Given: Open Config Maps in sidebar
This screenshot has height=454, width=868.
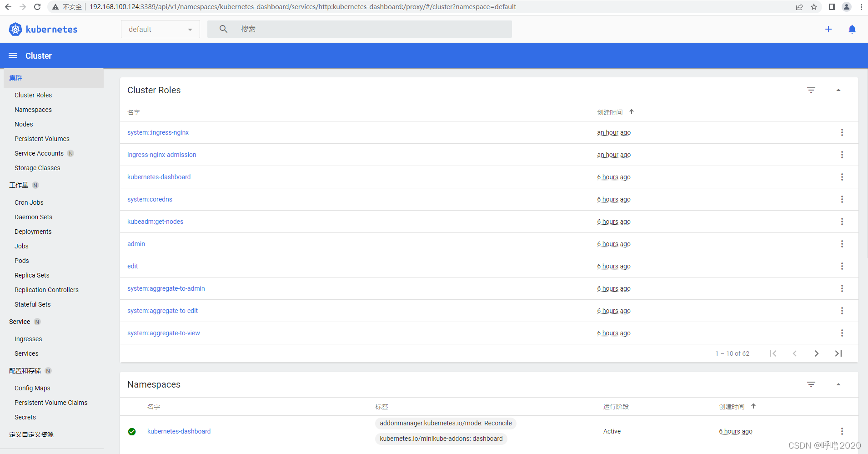Looking at the screenshot, I should point(32,388).
